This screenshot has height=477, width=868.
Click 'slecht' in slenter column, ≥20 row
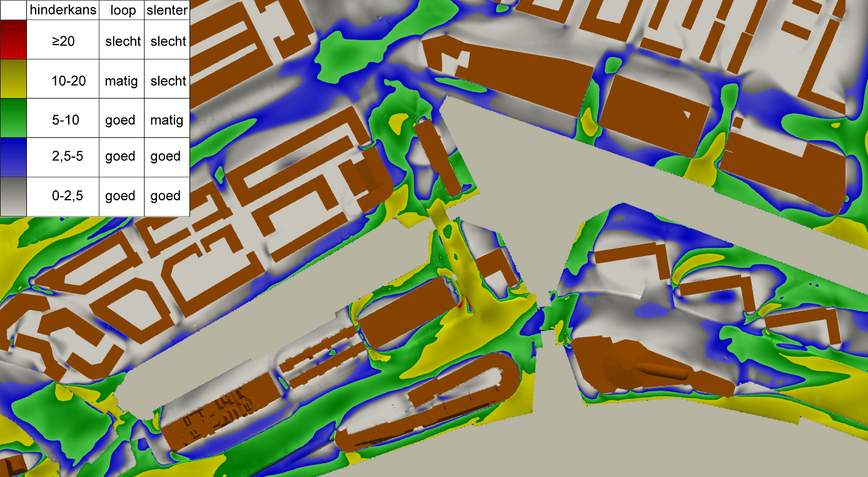[168, 41]
